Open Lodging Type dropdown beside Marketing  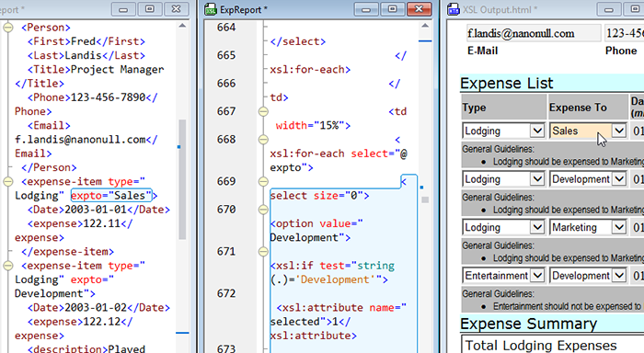click(x=536, y=227)
